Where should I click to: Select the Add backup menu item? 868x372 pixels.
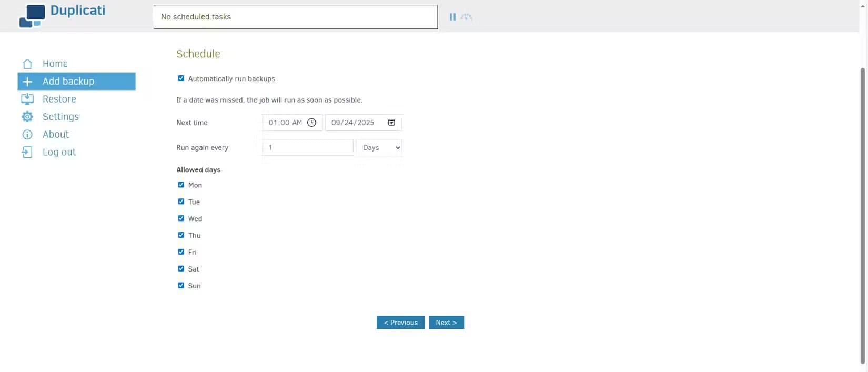pyautogui.click(x=68, y=82)
